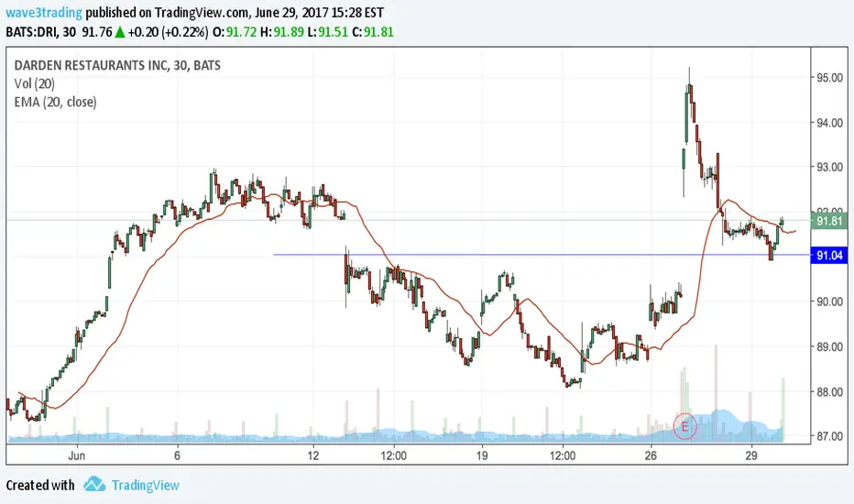This screenshot has width=854, height=504.
Task: Click the earnings E marker on chart
Action: [x=685, y=426]
